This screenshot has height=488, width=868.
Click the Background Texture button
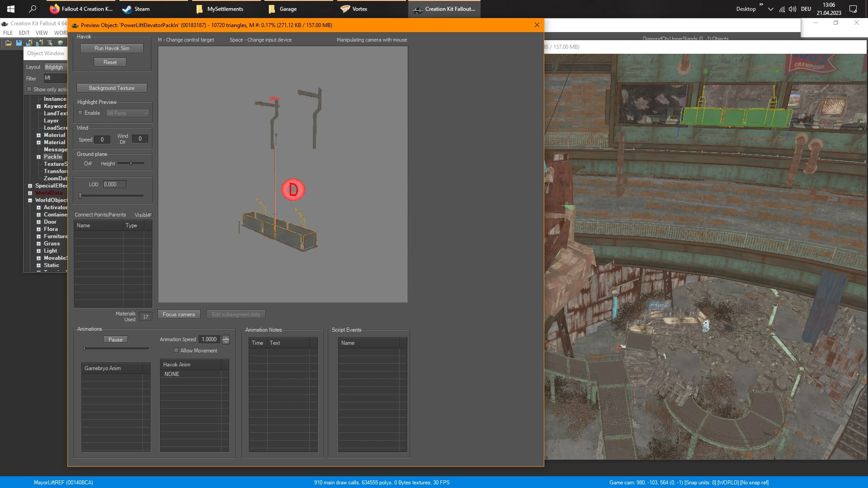(x=112, y=88)
